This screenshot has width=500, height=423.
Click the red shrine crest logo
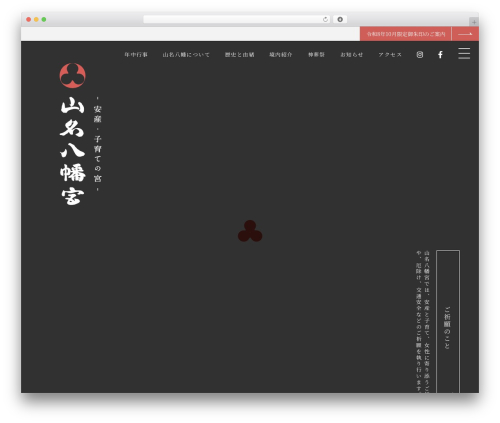pos(72,75)
